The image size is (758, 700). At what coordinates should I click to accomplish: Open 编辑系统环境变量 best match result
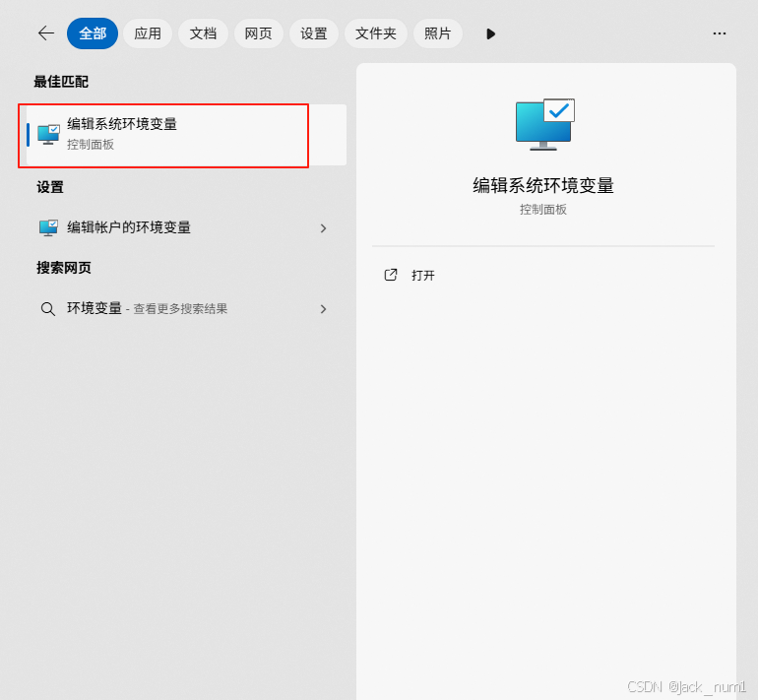[186, 135]
